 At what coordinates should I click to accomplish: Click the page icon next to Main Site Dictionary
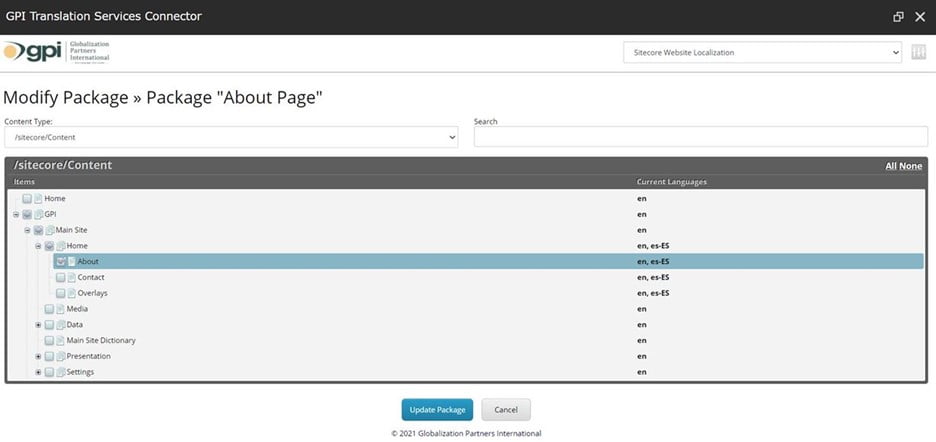[61, 340]
